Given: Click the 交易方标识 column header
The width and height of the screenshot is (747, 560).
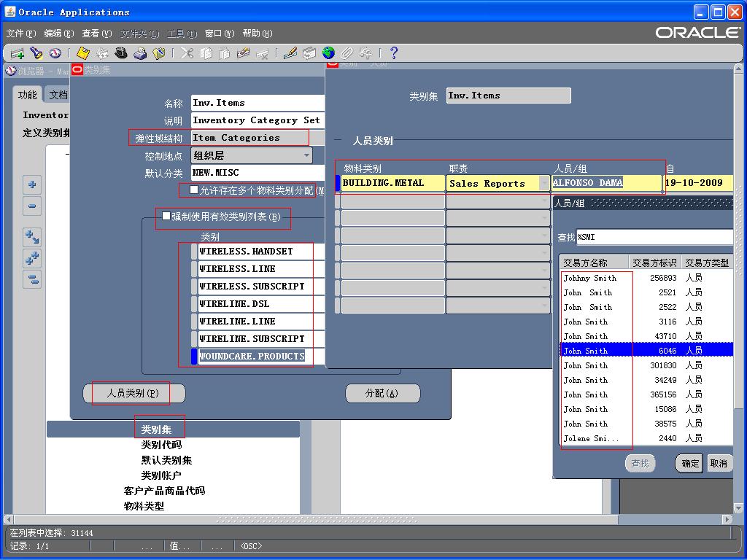Looking at the screenshot, I should (x=654, y=262).
